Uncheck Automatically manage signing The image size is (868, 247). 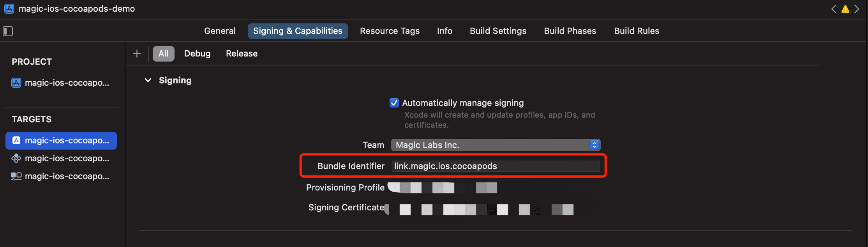pos(394,103)
